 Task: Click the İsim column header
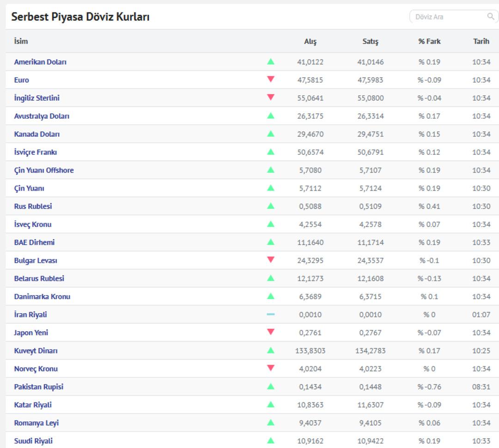tap(21, 41)
